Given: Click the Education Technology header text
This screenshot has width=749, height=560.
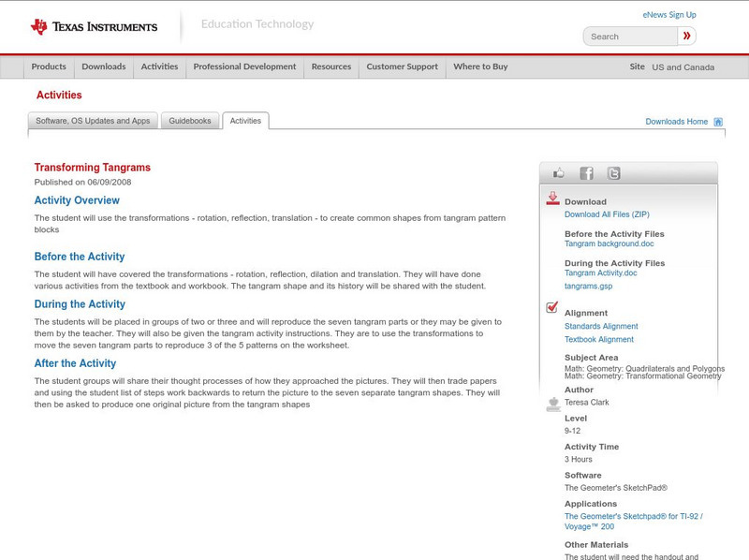Looking at the screenshot, I should [x=257, y=24].
